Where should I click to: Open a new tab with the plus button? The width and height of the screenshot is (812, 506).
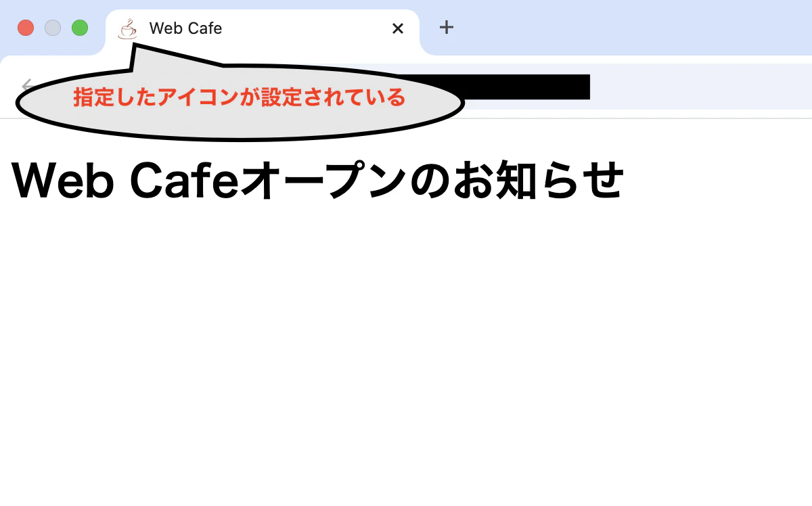[446, 27]
